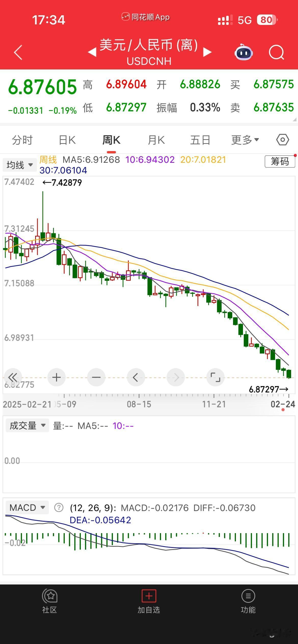Tap the 筹码 button
This screenshot has height=644, width=298.
280,162
